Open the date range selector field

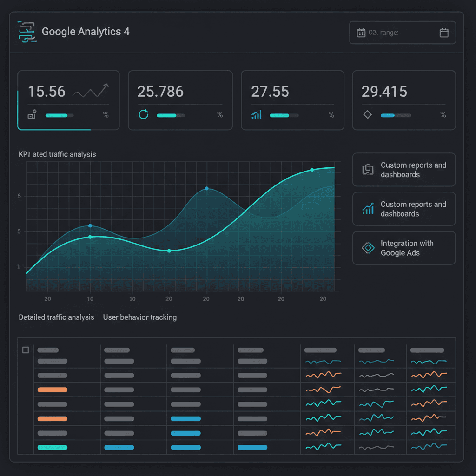[x=402, y=33]
